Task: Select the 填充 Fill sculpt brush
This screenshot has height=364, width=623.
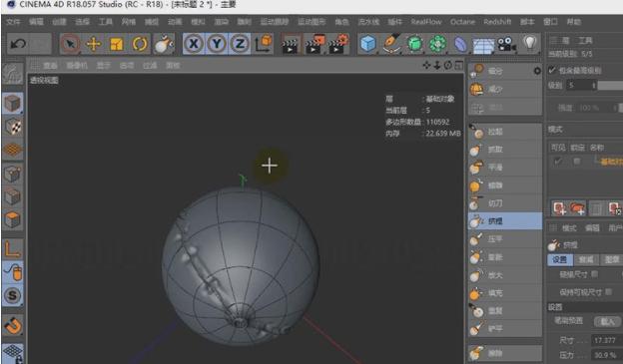Action: pos(505,293)
